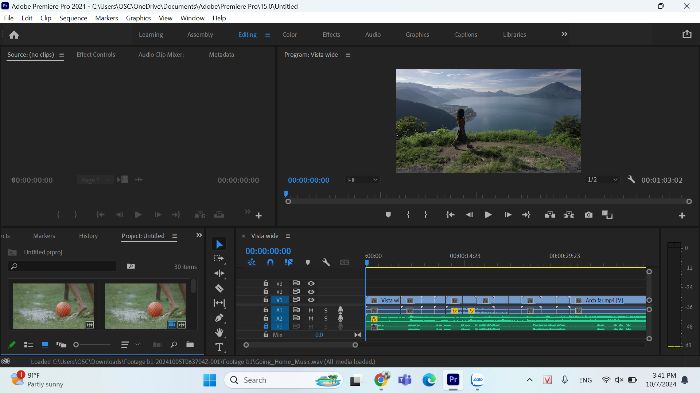Click the Home icon

point(14,35)
